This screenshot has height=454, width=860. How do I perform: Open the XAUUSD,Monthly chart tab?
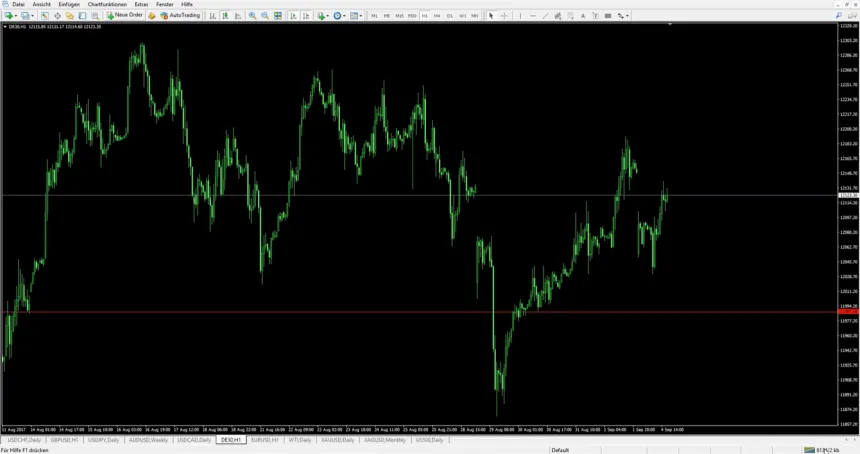(x=385, y=440)
